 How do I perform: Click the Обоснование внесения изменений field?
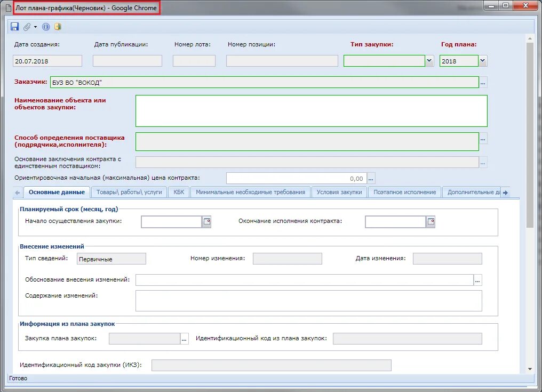pos(304,281)
